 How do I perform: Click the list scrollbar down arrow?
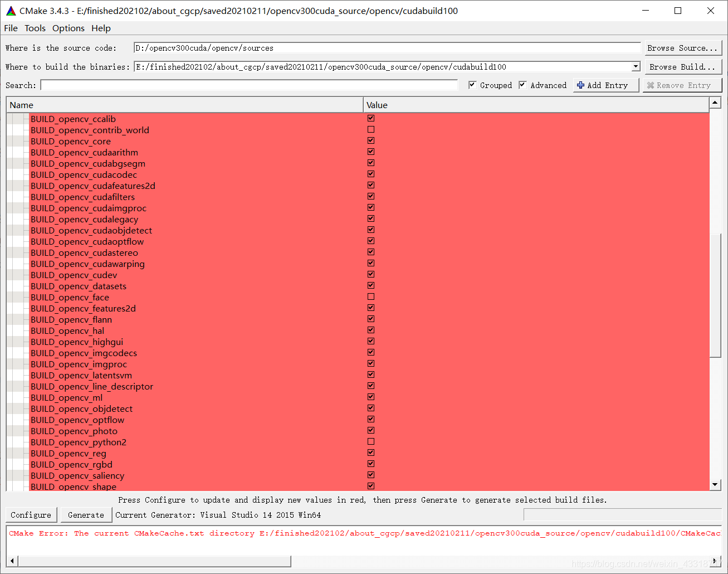pyautogui.click(x=715, y=485)
